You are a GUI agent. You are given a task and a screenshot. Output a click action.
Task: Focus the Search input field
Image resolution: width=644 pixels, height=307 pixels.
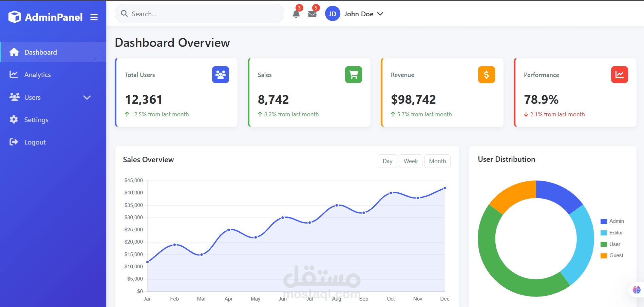coord(200,14)
